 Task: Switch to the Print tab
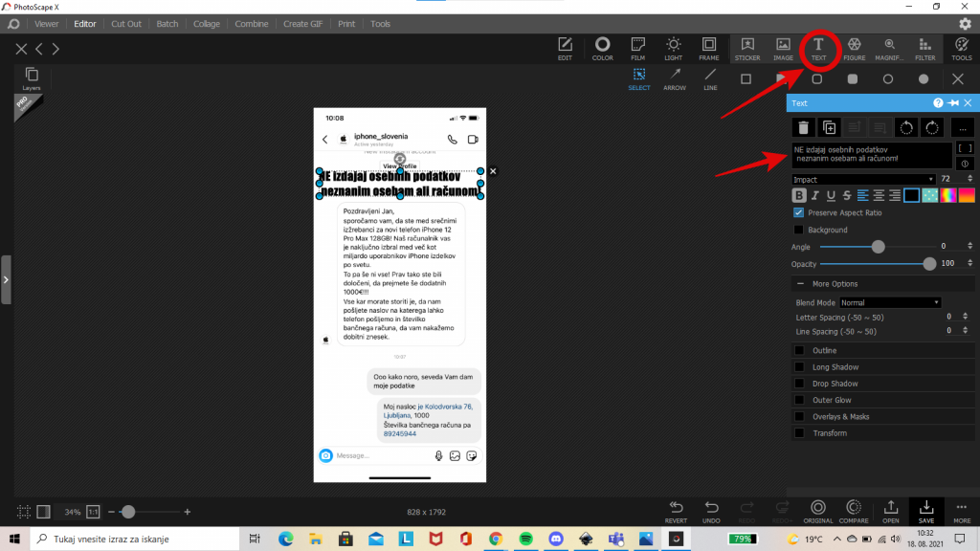[x=346, y=24]
